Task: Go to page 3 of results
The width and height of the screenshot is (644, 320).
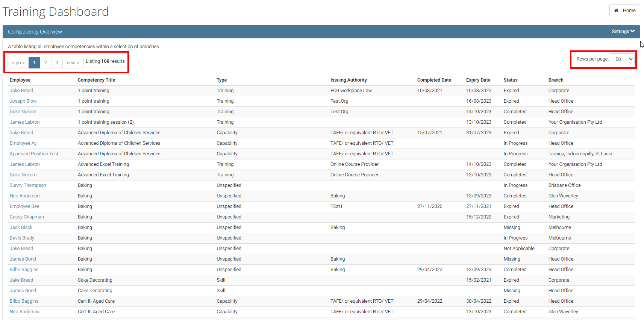Action: (x=57, y=63)
